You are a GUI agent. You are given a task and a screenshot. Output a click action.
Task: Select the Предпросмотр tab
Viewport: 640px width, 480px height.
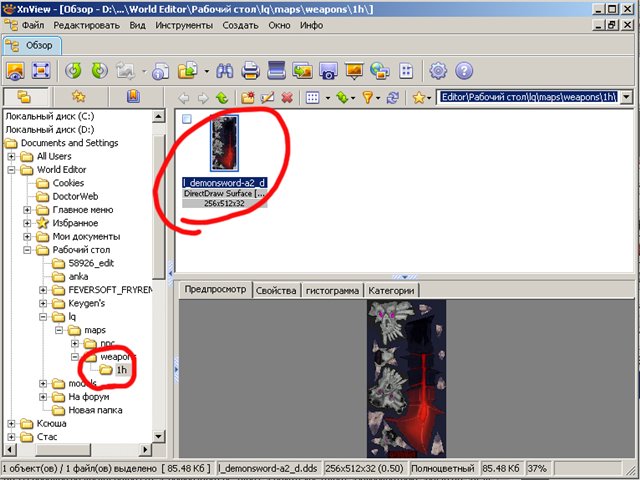coord(215,289)
